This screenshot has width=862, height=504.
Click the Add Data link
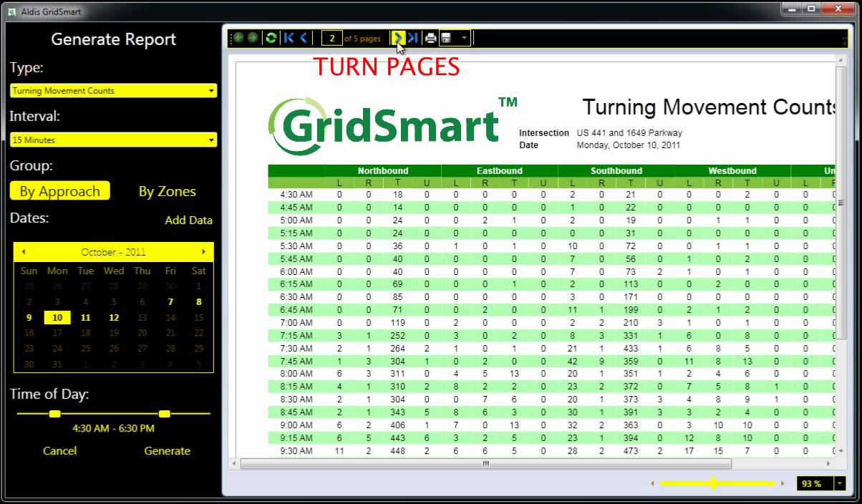pyautogui.click(x=188, y=220)
